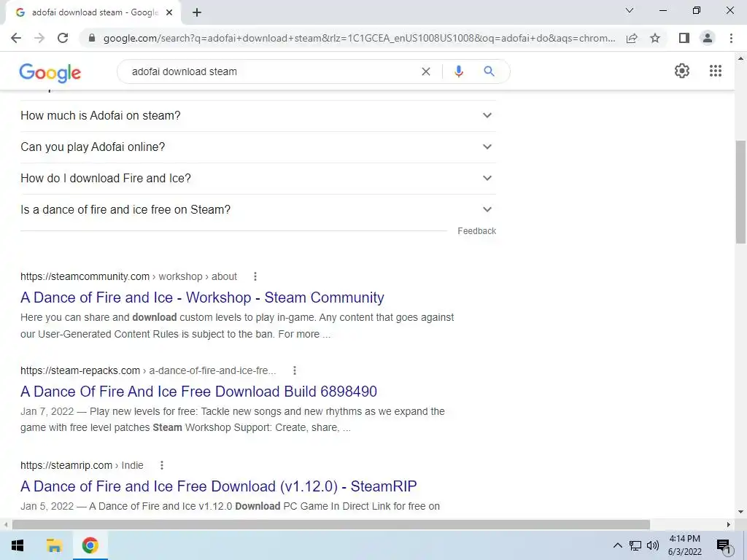Open the browser side panel
747x560 pixels.
pyautogui.click(x=684, y=38)
